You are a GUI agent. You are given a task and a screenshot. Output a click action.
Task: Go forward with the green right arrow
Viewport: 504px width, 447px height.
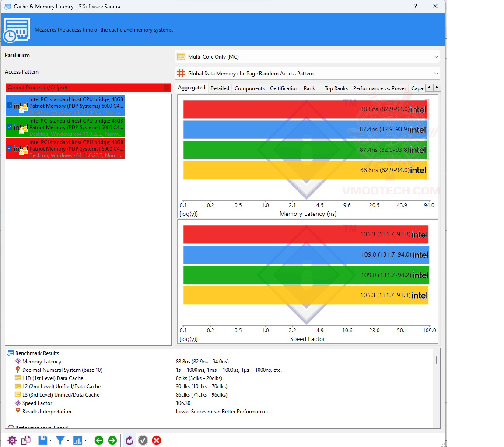pyautogui.click(x=112, y=440)
